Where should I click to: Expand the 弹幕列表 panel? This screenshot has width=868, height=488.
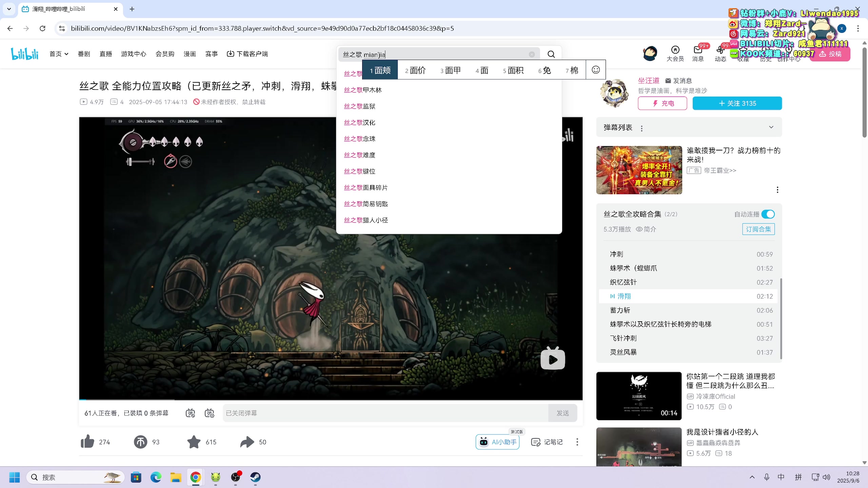click(771, 127)
